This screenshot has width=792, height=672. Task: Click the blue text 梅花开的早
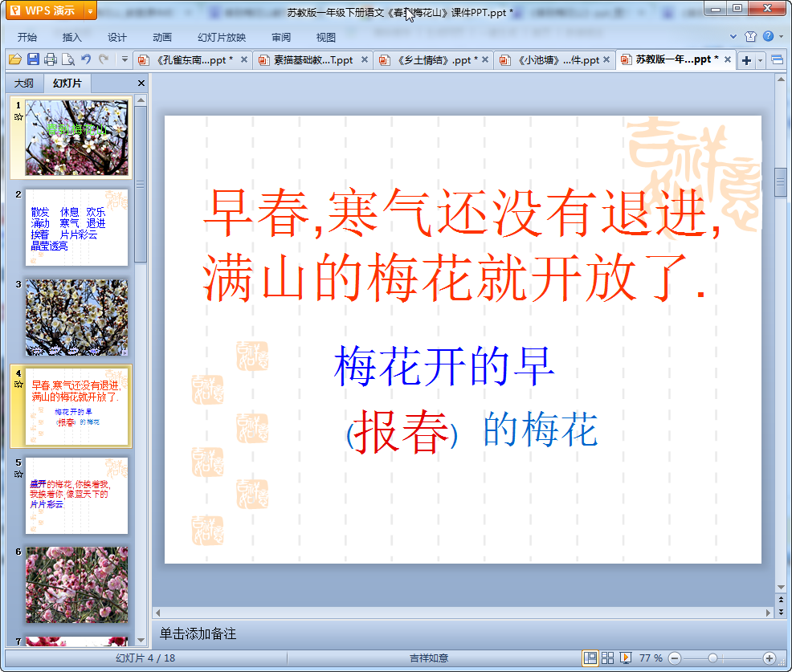tap(444, 365)
